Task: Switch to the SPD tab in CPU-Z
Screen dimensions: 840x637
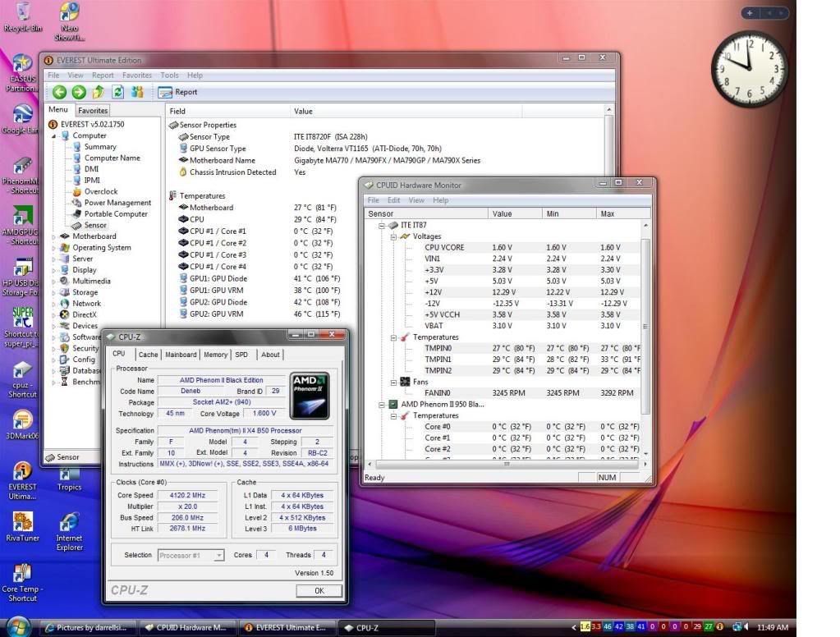Action: (x=241, y=355)
